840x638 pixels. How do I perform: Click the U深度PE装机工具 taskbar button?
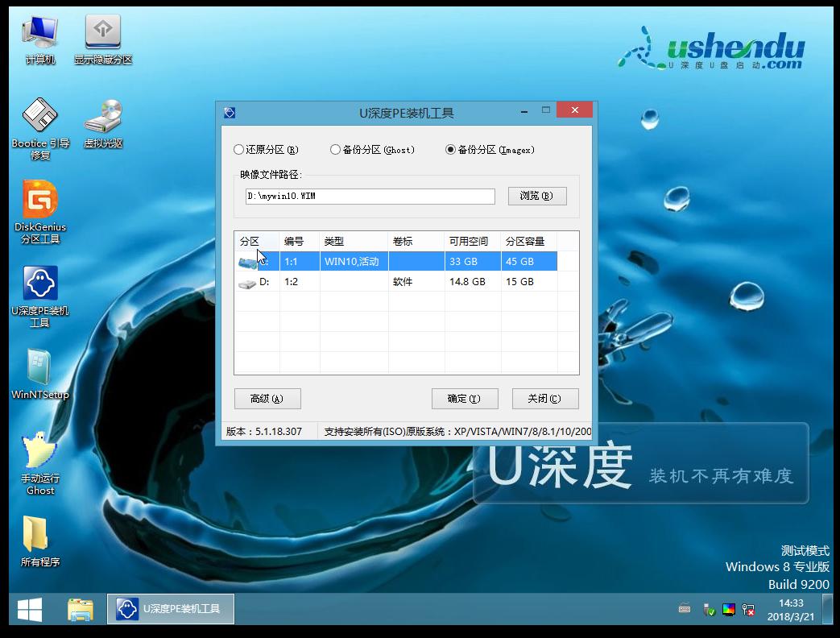point(171,609)
